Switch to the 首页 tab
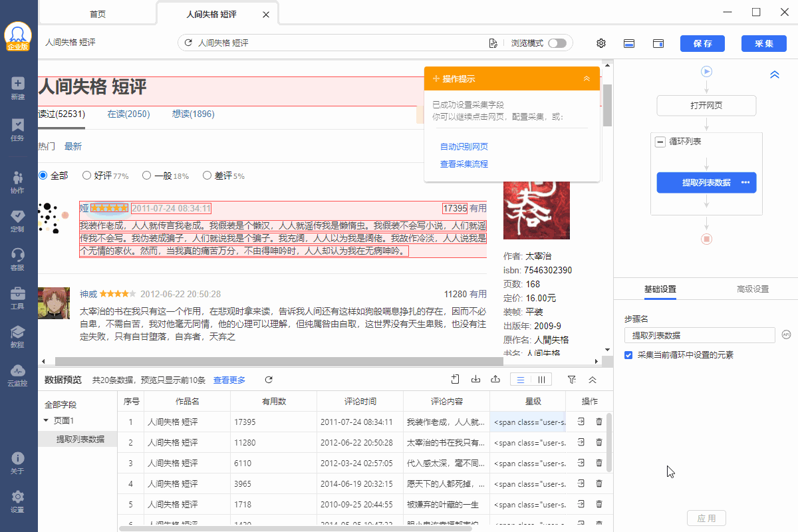798x532 pixels. click(x=98, y=14)
